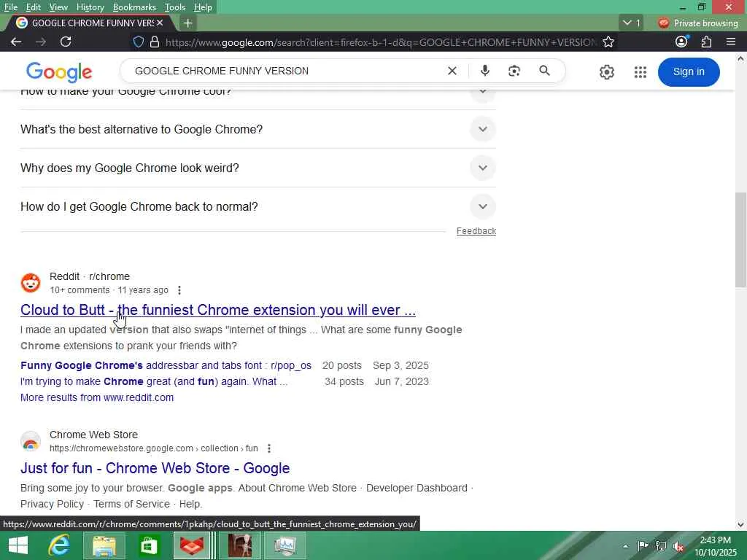Click the Action Center flag tray icon
This screenshot has height=560, width=747.
tap(643, 545)
